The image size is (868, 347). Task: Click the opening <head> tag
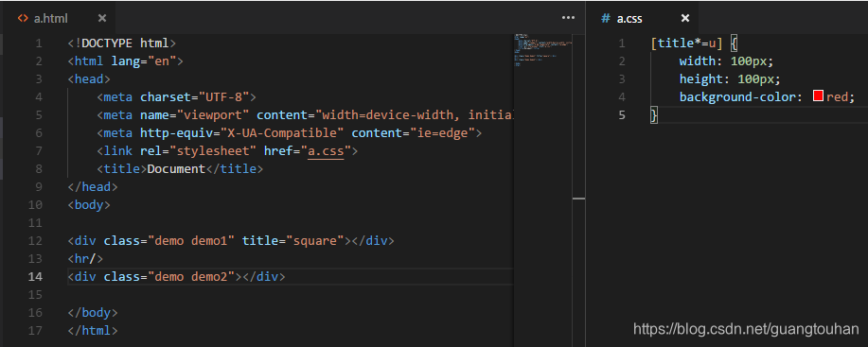tap(89, 79)
